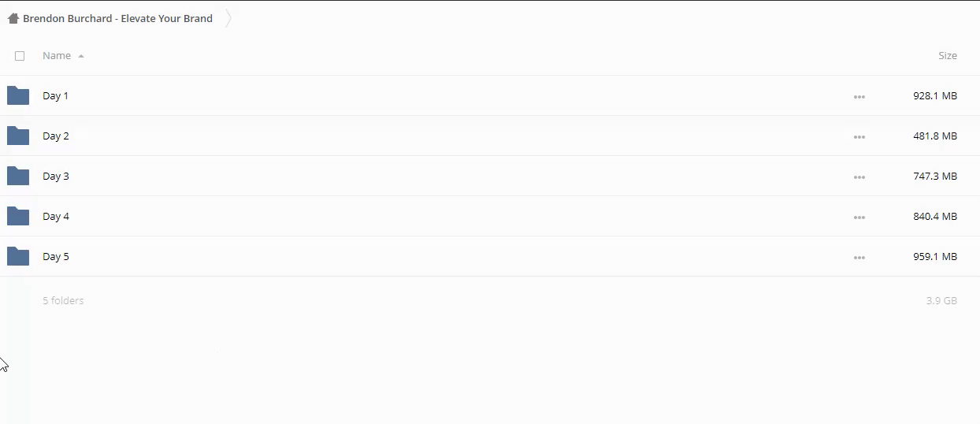Click the name sort arrow indicator
Image resolution: width=980 pixels, height=424 pixels.
pos(81,57)
